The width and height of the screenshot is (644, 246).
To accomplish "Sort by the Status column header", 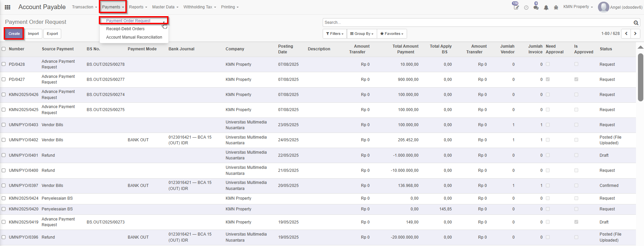I will (606, 49).
